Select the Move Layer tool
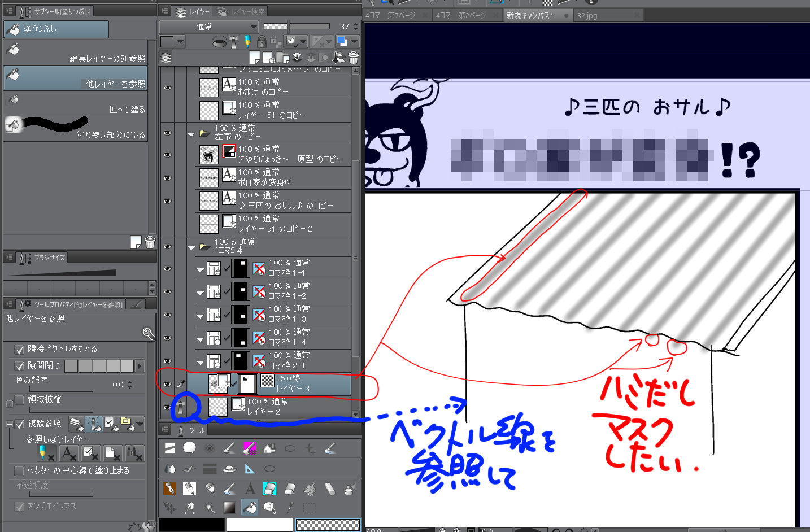Image resolution: width=810 pixels, height=532 pixels. tap(169, 508)
